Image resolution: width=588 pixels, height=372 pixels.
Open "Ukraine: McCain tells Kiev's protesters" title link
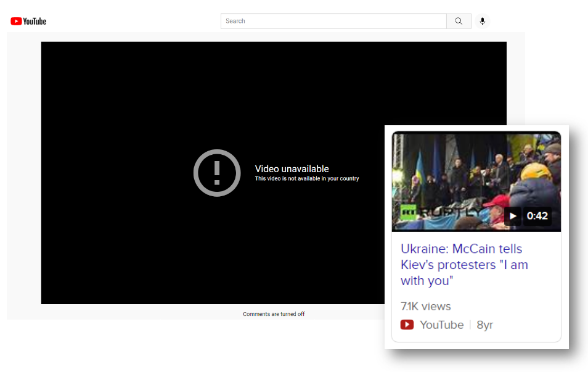[463, 265]
